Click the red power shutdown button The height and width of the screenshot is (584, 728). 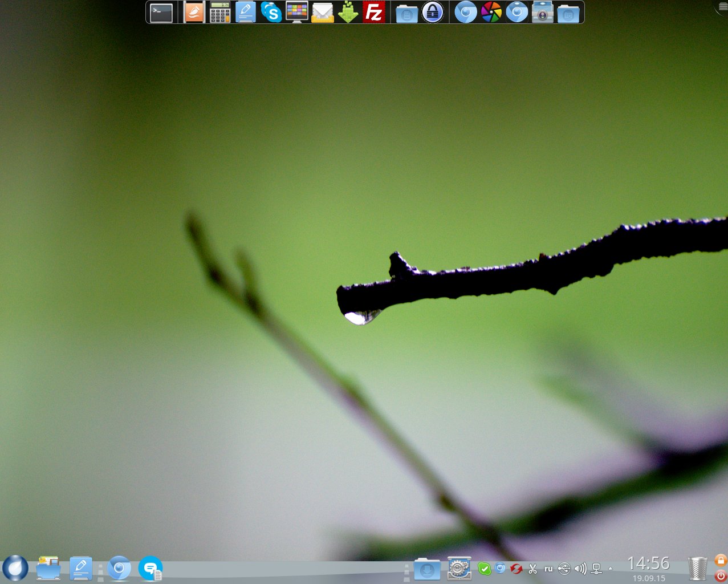tap(721, 576)
